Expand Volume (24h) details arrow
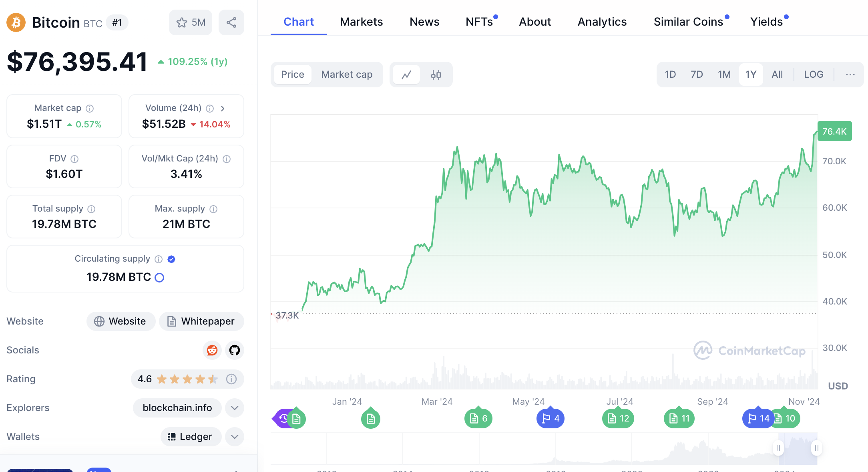The image size is (868, 472). (x=223, y=109)
